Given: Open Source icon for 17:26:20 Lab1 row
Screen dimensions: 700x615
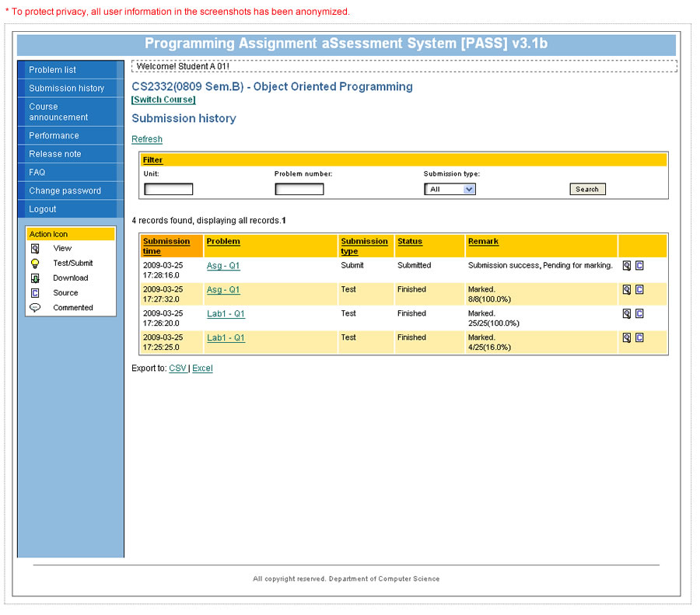Looking at the screenshot, I should point(639,314).
